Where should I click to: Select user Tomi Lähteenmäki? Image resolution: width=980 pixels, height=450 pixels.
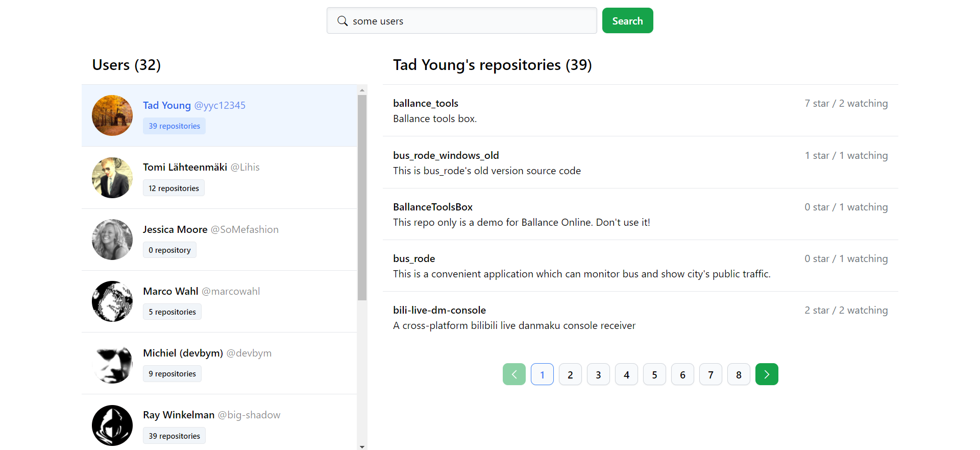click(x=185, y=167)
